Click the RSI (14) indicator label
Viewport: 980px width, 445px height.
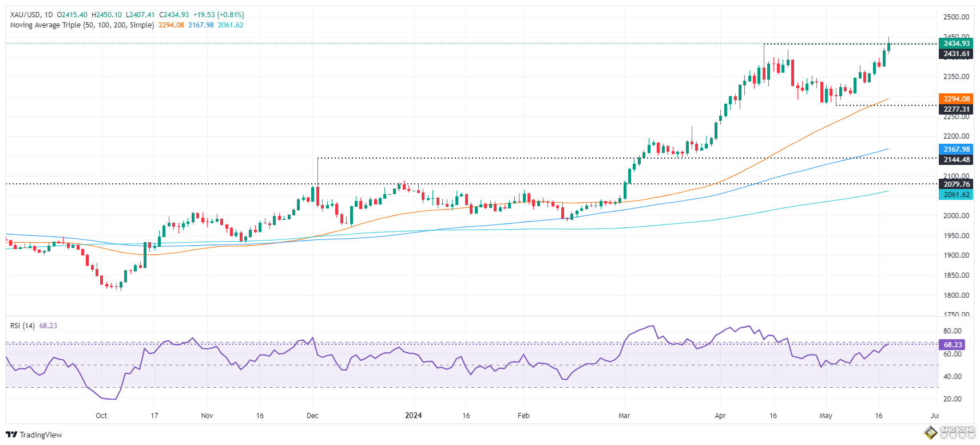coord(22,326)
